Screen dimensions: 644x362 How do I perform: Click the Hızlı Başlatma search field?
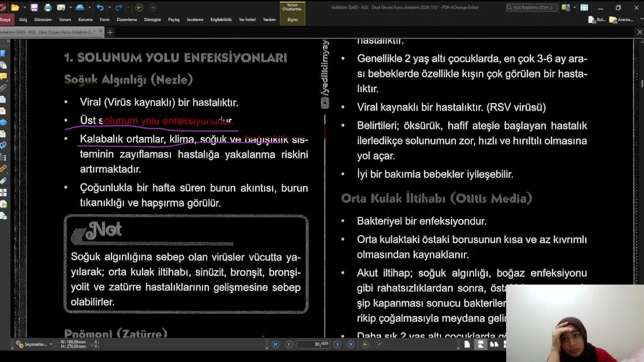[x=531, y=8]
